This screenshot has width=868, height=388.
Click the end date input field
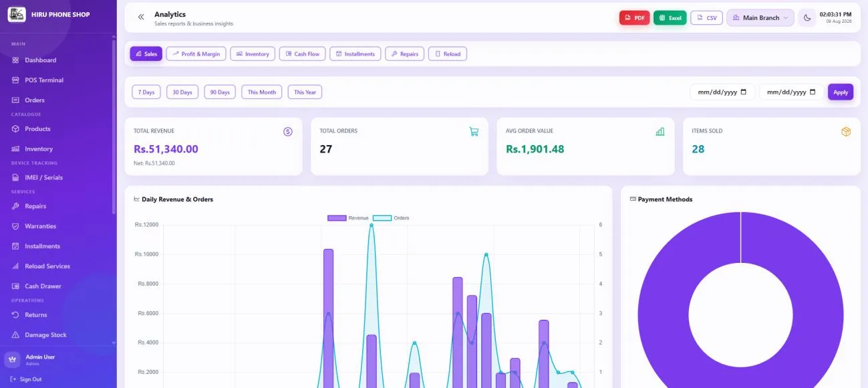tap(791, 92)
